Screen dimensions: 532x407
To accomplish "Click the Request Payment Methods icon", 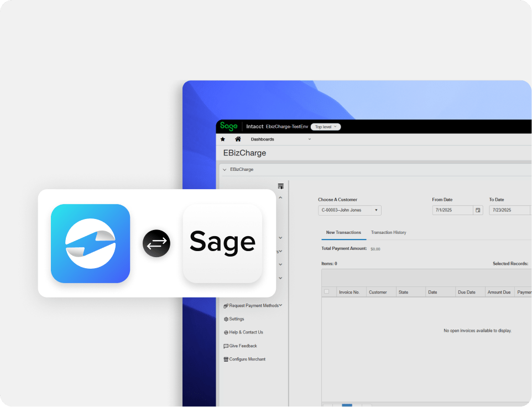I will click(226, 306).
